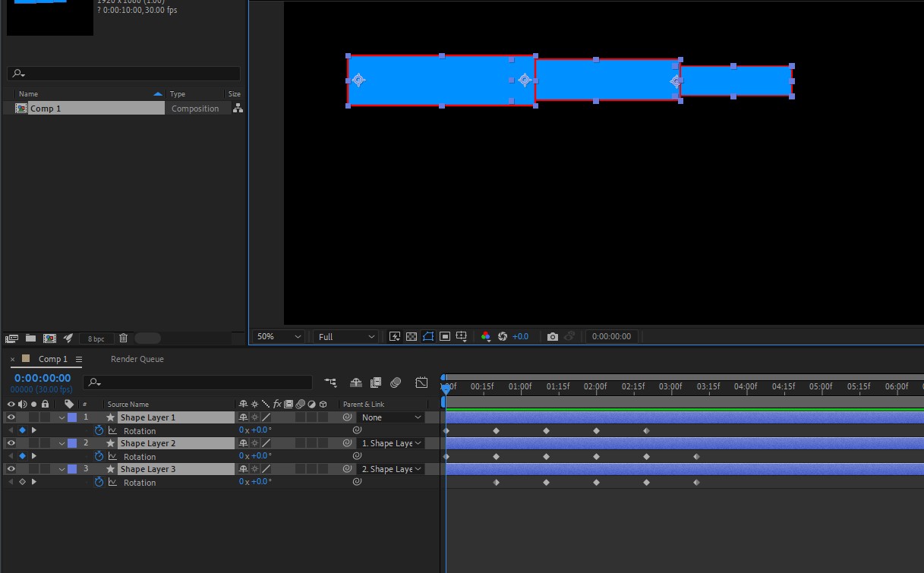The image size is (924, 573).
Task: Open the 50% magnification dropdown
Action: [x=279, y=336]
